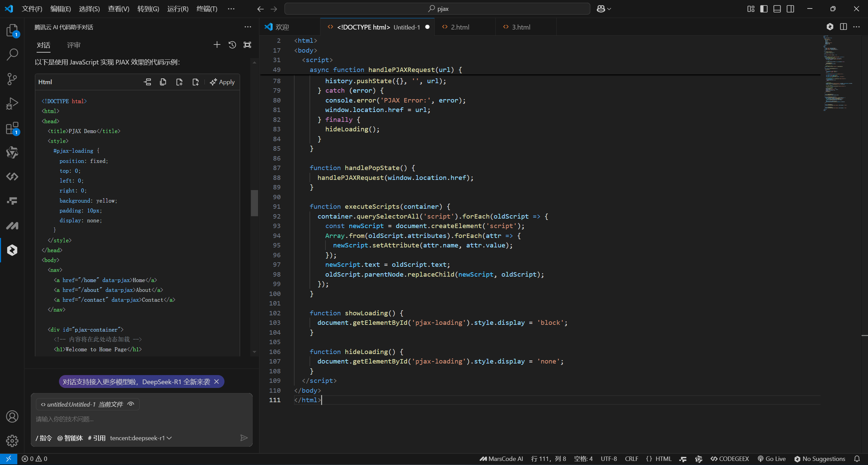Open the overflow menu bar ellipsis

[231, 9]
